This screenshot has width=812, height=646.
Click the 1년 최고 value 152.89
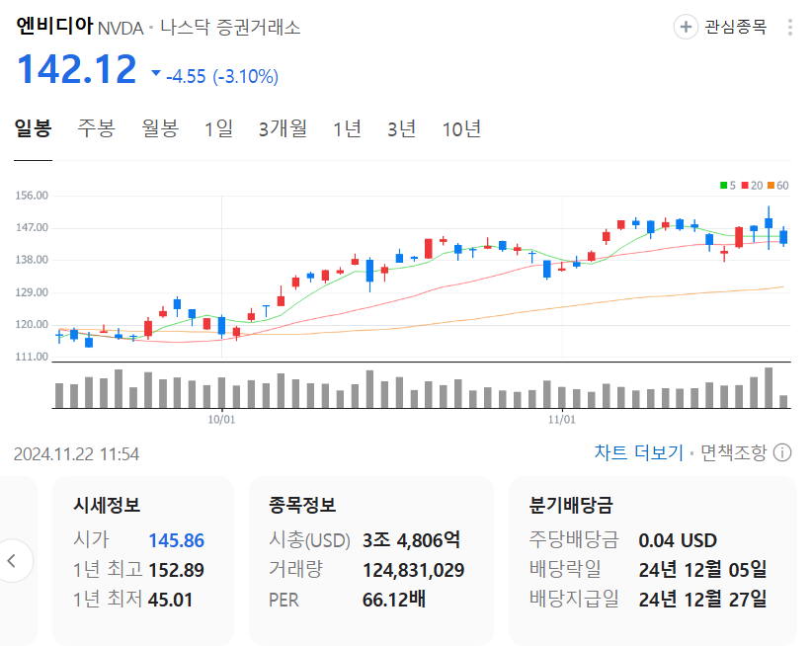pos(176,570)
